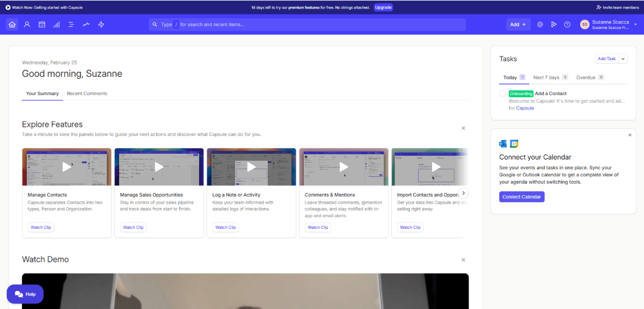This screenshot has height=309, width=644.
Task: Click the Google Calendar icon
Action: tap(514, 143)
